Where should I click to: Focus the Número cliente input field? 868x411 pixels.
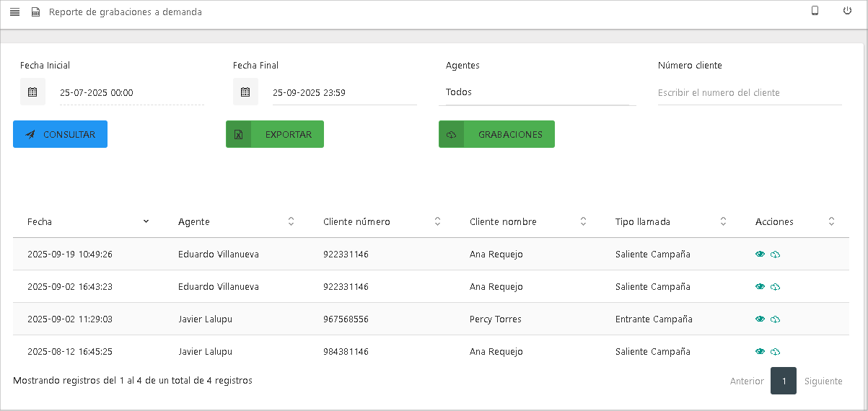pyautogui.click(x=749, y=93)
